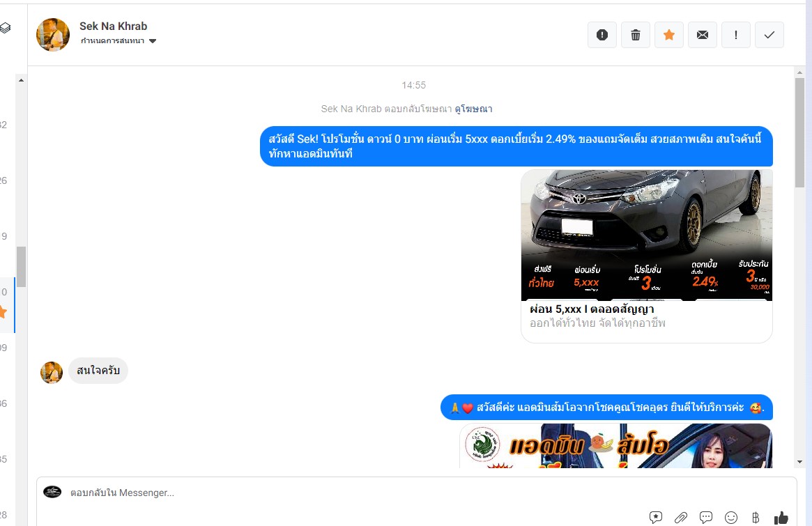The image size is (812, 526).
Task: Mark conversation unread with envelope icon
Action: click(x=703, y=35)
